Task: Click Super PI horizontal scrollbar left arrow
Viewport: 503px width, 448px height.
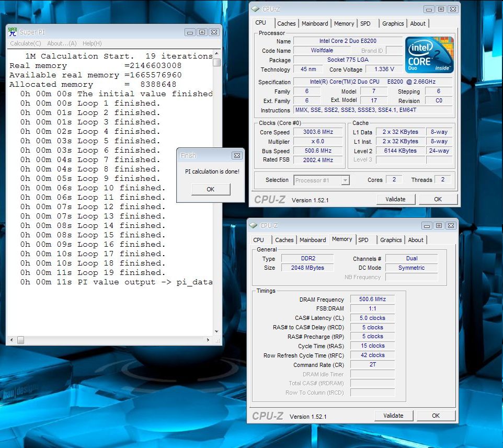Action: [x=12, y=340]
